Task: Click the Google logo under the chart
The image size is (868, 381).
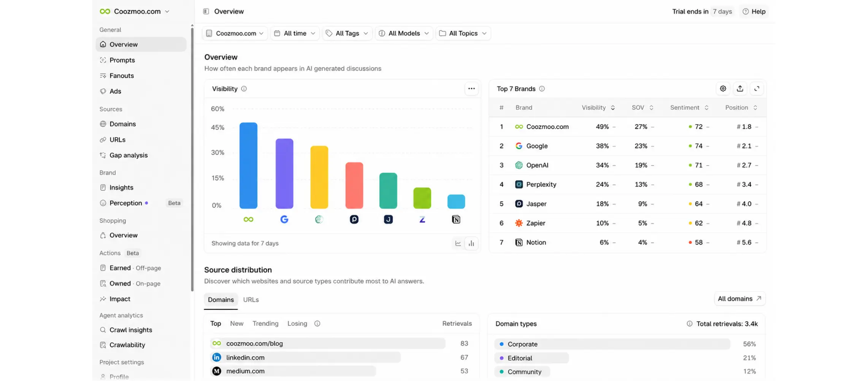Action: coord(284,220)
